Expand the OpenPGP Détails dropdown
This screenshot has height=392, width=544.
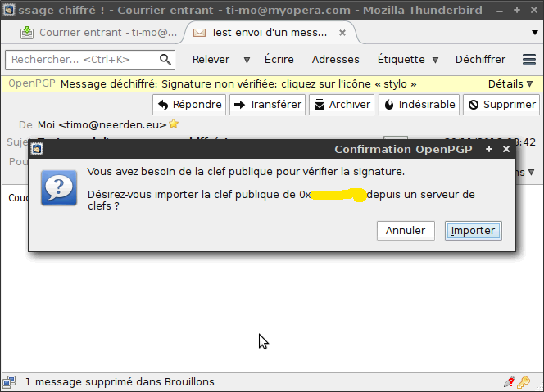coord(510,83)
